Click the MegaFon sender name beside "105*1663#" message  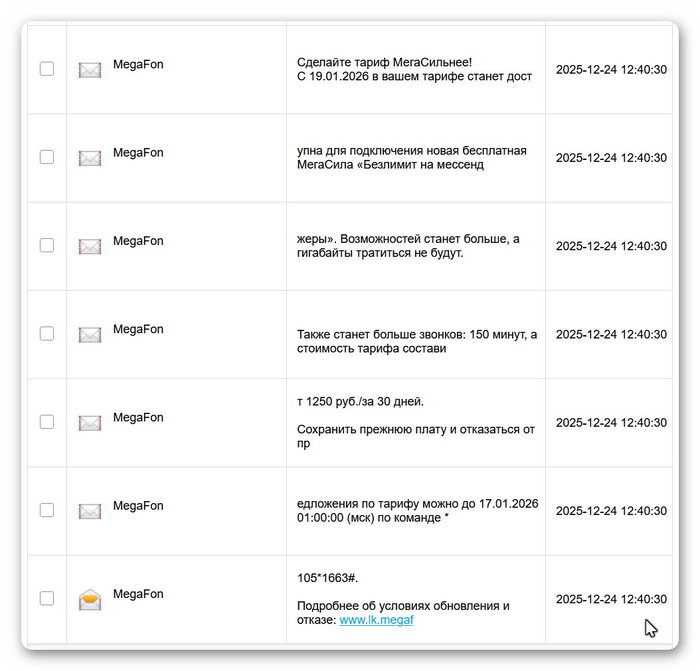(138, 594)
